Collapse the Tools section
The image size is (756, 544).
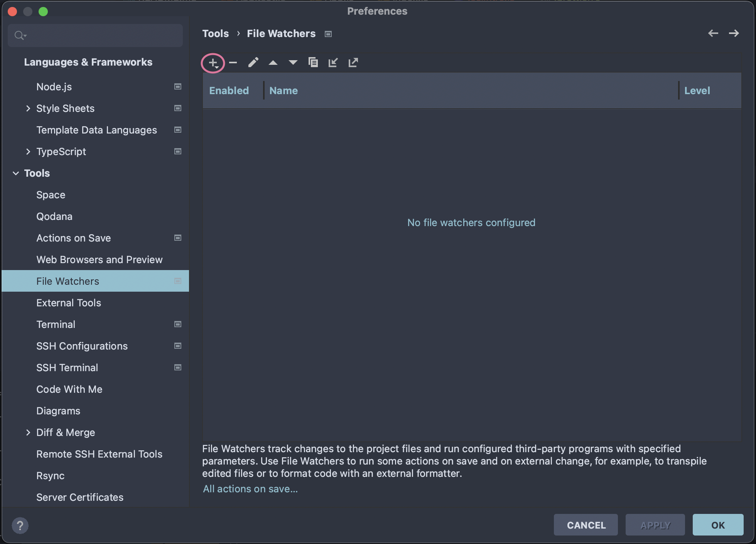(16, 173)
